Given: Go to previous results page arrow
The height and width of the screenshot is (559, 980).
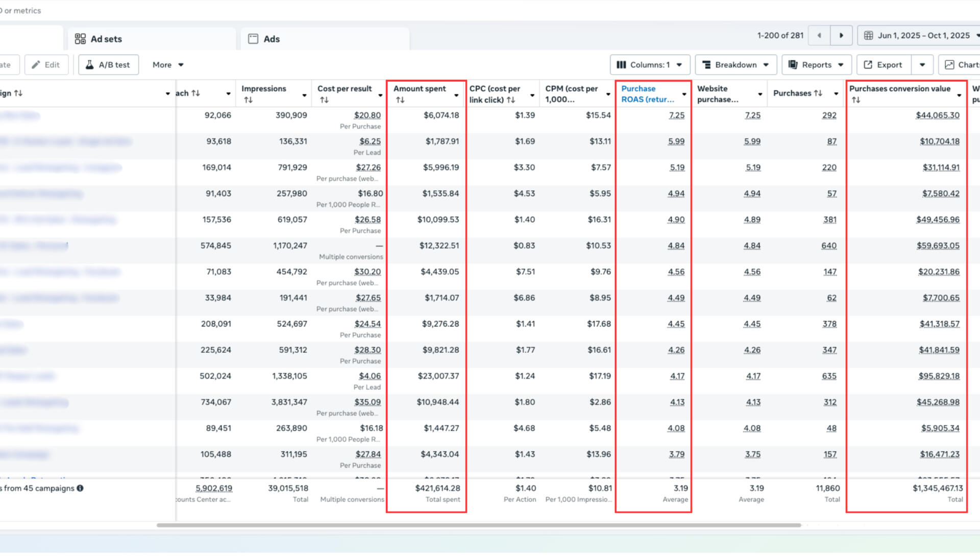Looking at the screenshot, I should 819,35.
